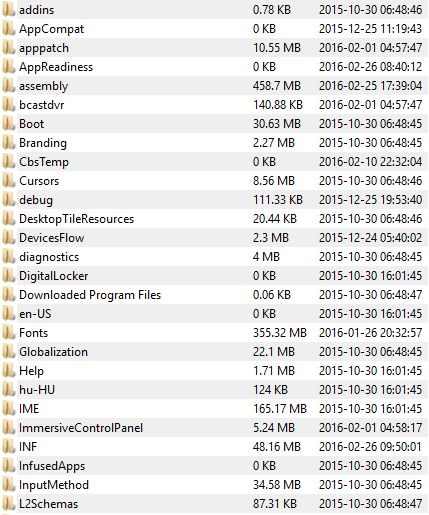Click the IME folder name

[x=29, y=409]
